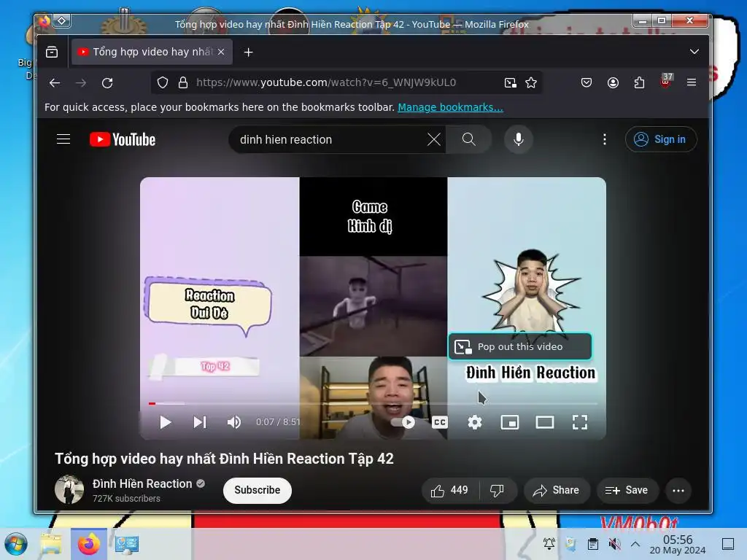Open clipboard tray icon
Screen dimensions: 747x560
pos(592,544)
